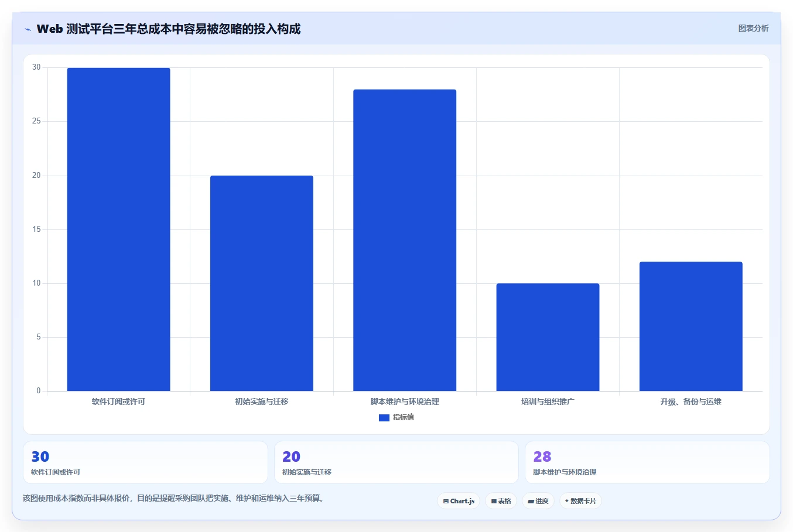The height and width of the screenshot is (532, 793).
Task: Click the 升级、备份与运维 bar in the chart
Action: tap(691, 327)
